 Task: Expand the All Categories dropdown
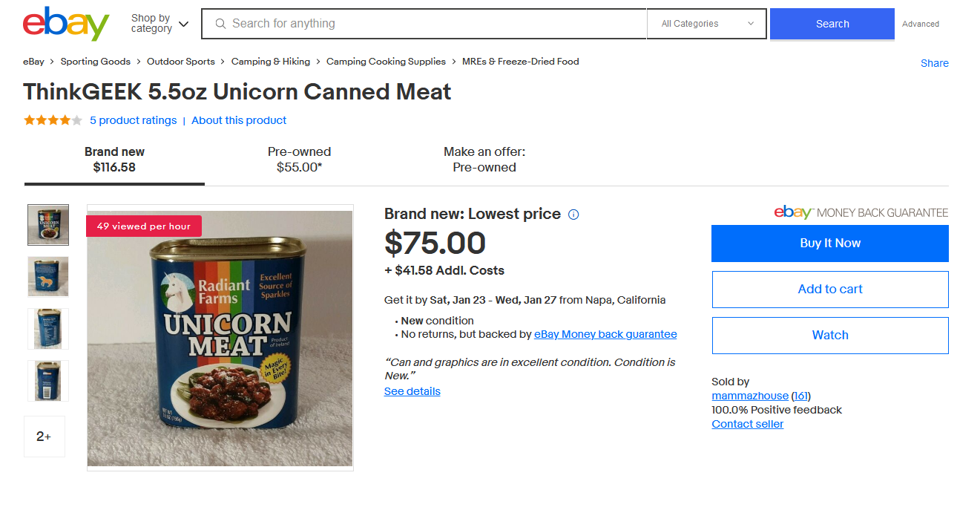[706, 24]
